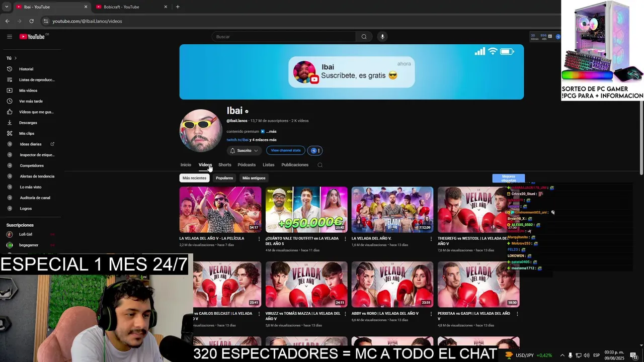The width and height of the screenshot is (644, 362).
Task: Open Suscrito notification dropdown
Action: point(244,150)
